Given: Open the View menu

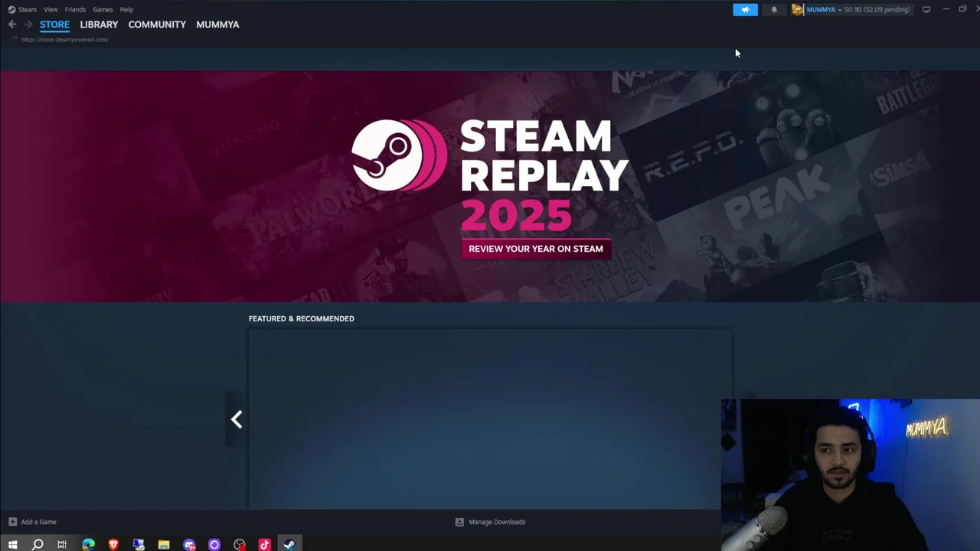Looking at the screenshot, I should pos(51,10).
